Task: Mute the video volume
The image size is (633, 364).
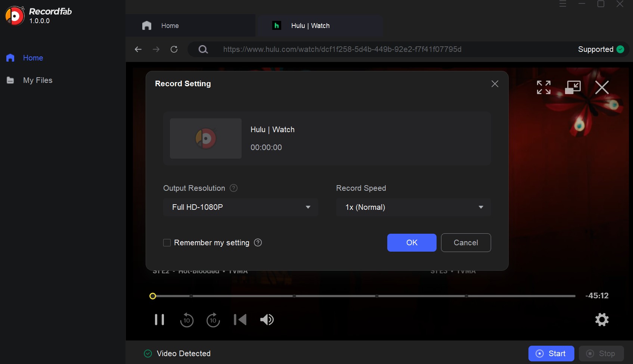Action: [267, 320]
